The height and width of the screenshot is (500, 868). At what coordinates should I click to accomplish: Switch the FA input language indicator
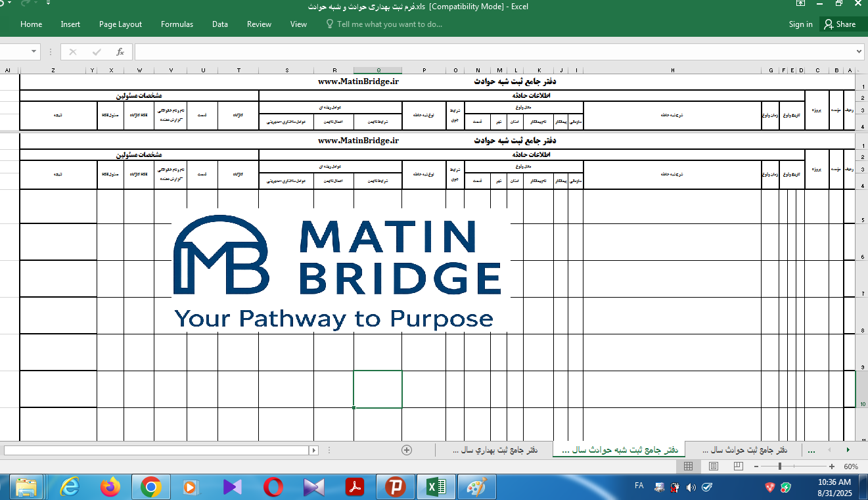(639, 486)
